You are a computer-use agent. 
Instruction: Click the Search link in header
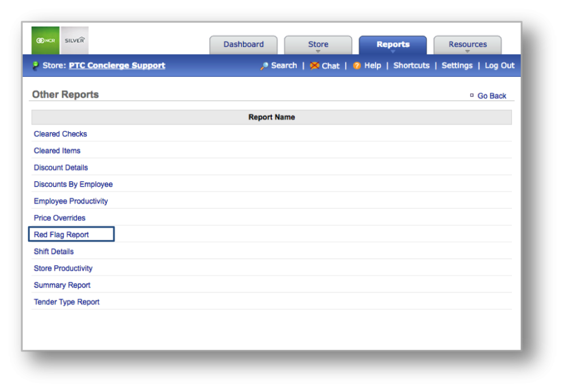284,66
